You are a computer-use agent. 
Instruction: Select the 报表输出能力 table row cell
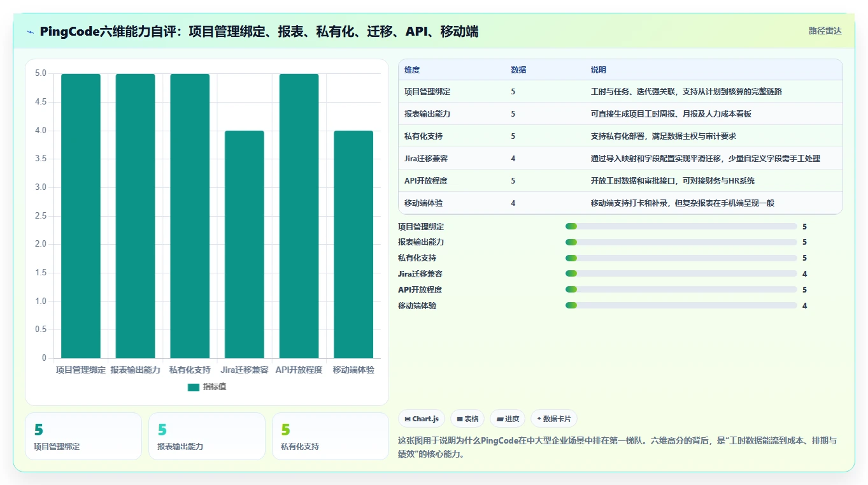(x=427, y=114)
